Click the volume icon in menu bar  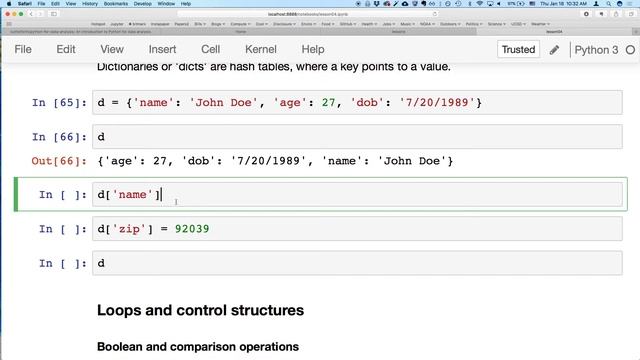[499, 4]
